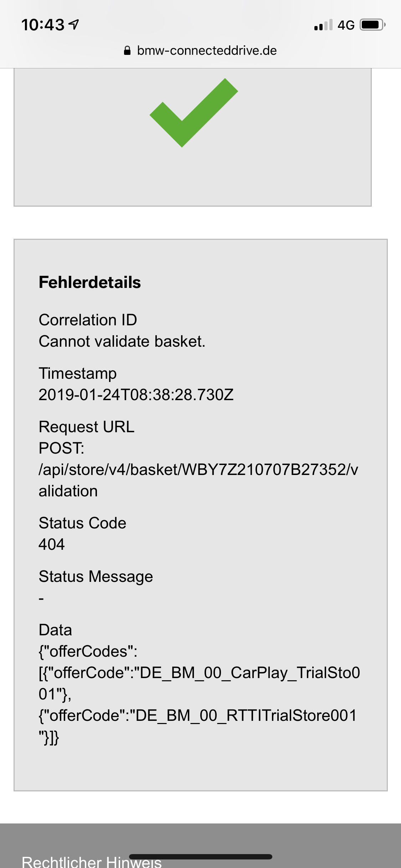This screenshot has width=401, height=868.
Task: Tap the 10:43 clock in status bar
Action: (43, 25)
